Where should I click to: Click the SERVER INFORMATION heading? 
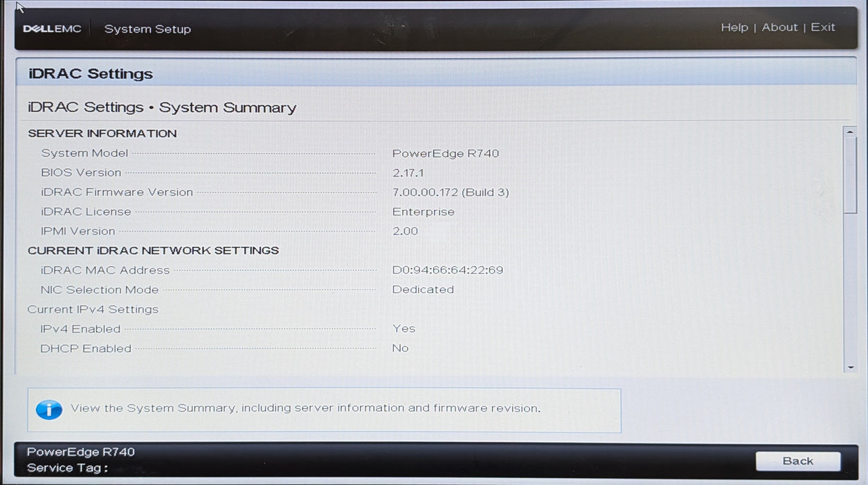tap(102, 134)
